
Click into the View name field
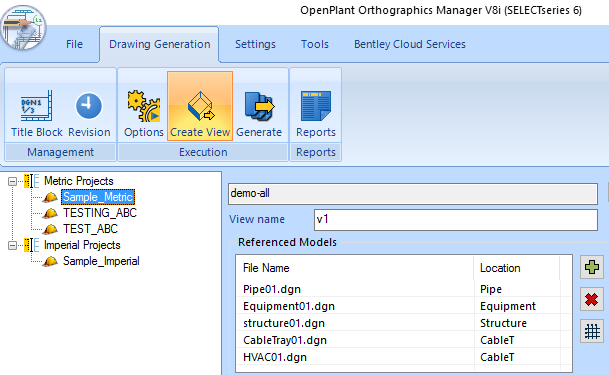(x=456, y=220)
